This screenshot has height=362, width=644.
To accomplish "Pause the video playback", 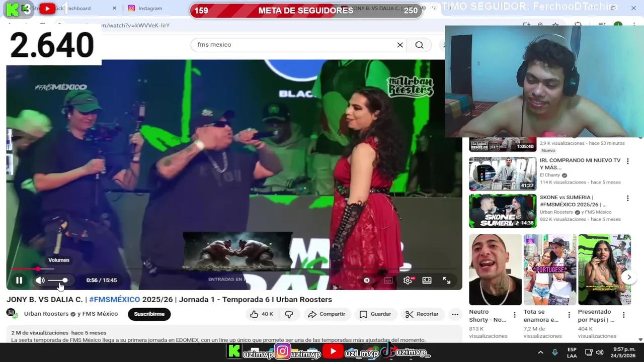I will click(x=19, y=281).
